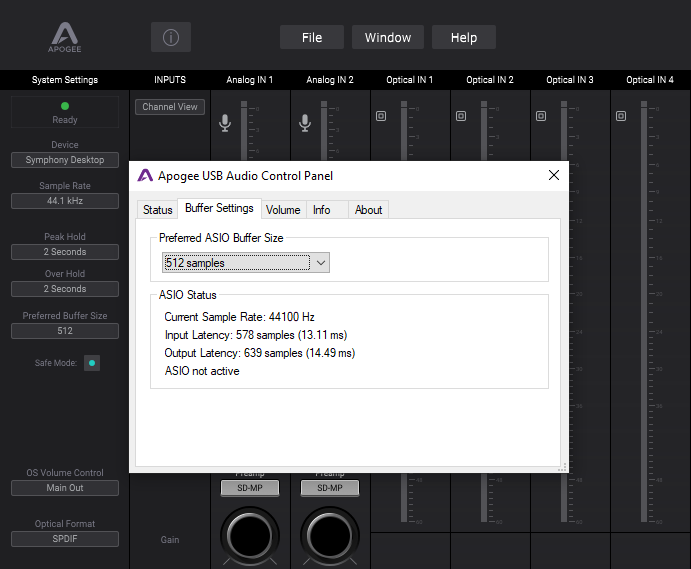Click the Channel View button
The height and width of the screenshot is (569, 691).
pyautogui.click(x=170, y=107)
